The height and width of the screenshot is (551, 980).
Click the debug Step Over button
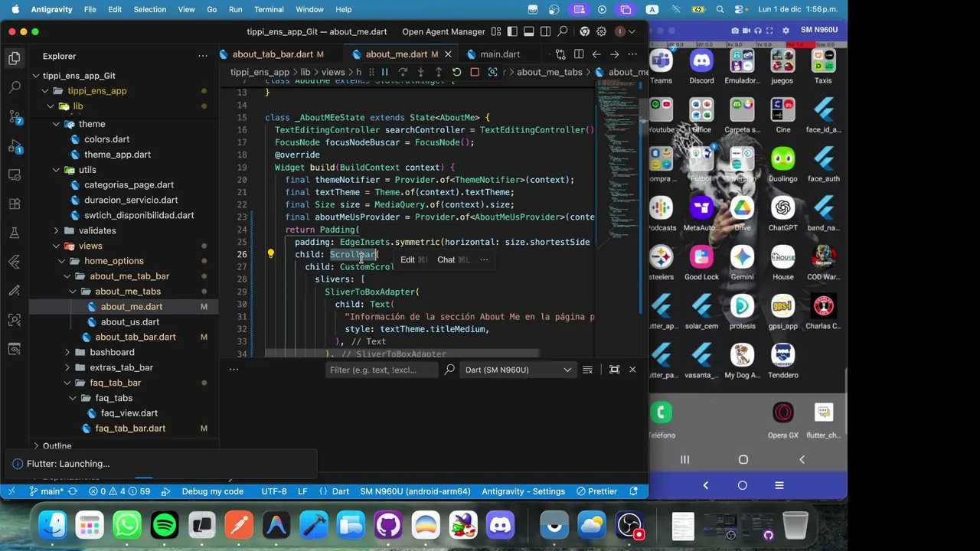pos(403,72)
